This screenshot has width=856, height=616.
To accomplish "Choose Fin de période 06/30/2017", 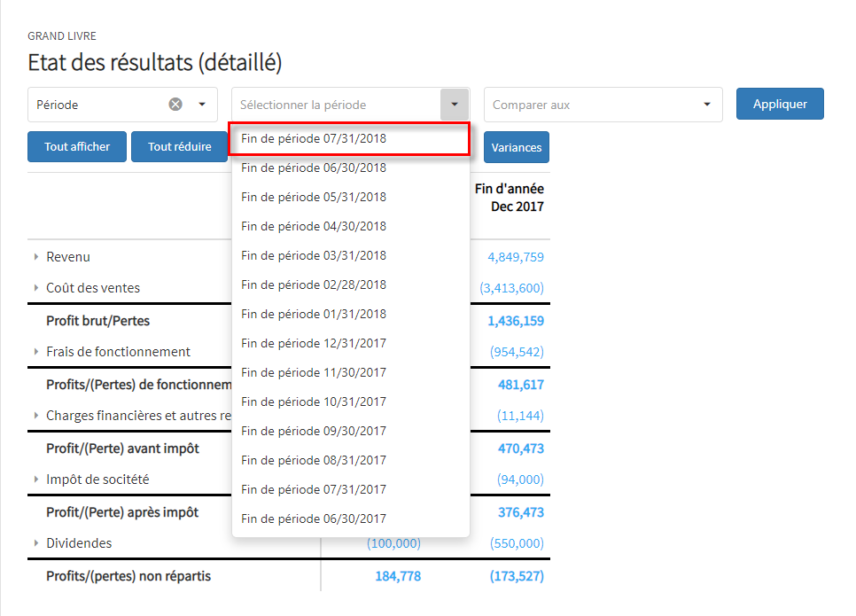I will [x=314, y=519].
